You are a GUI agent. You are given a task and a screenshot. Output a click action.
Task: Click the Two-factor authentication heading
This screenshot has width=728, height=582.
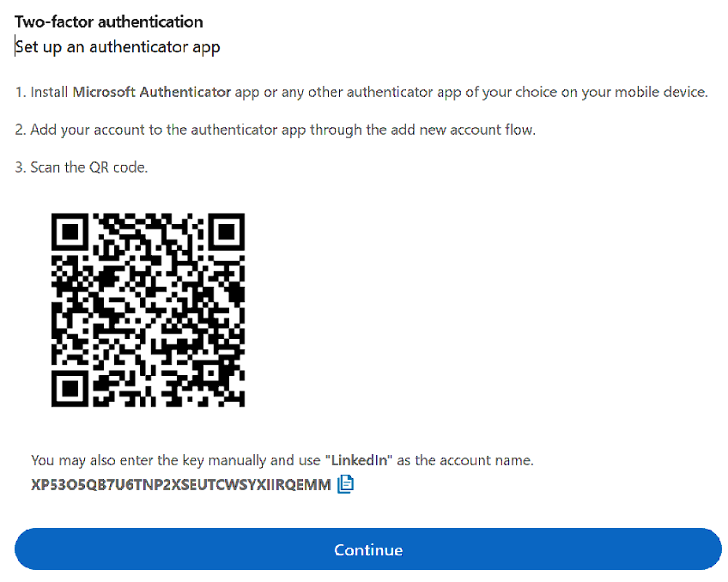point(109,21)
